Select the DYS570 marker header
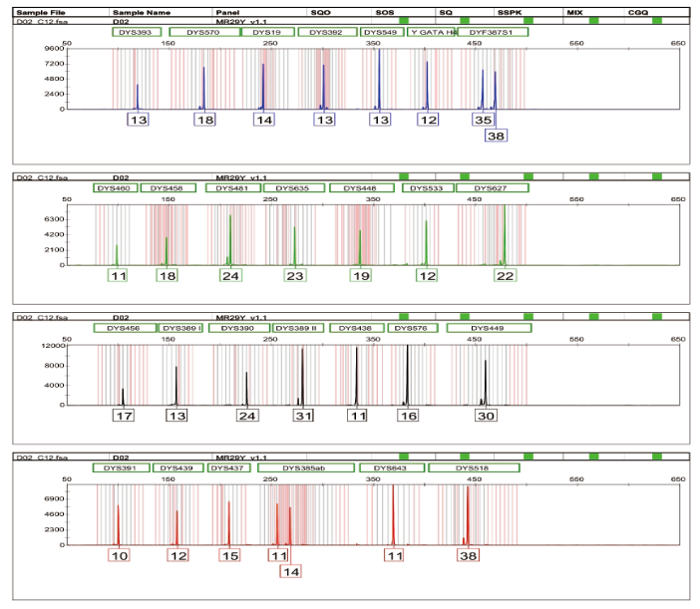 click(204, 32)
